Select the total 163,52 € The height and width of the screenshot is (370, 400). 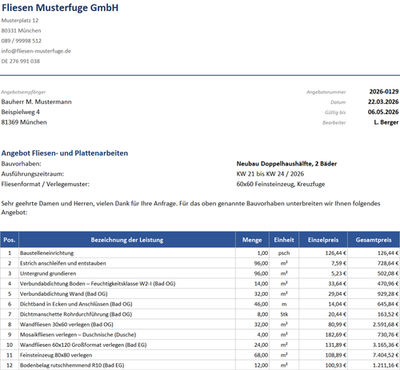coord(374,314)
